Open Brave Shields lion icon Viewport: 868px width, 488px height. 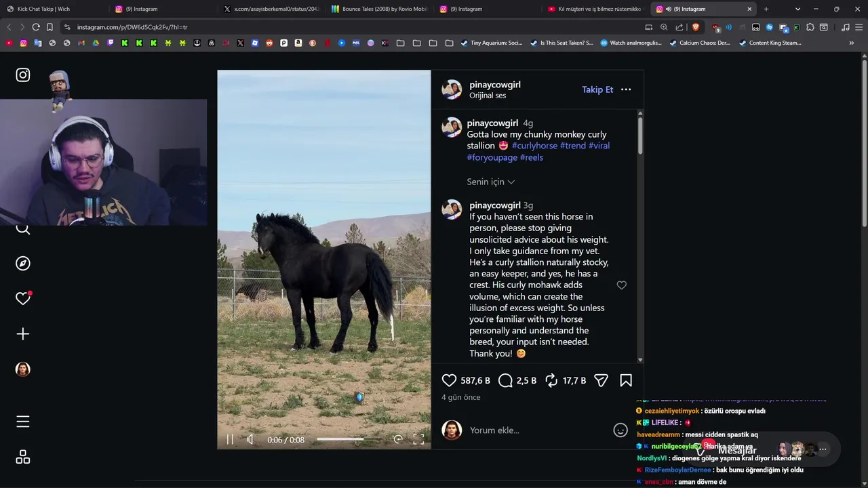click(x=696, y=27)
